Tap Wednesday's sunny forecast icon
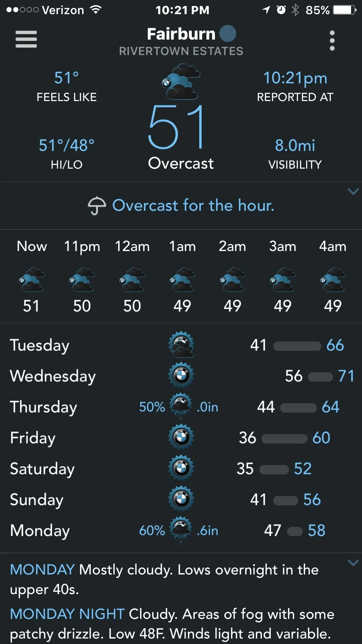Screen dimensions: 362x644 click(181, 375)
